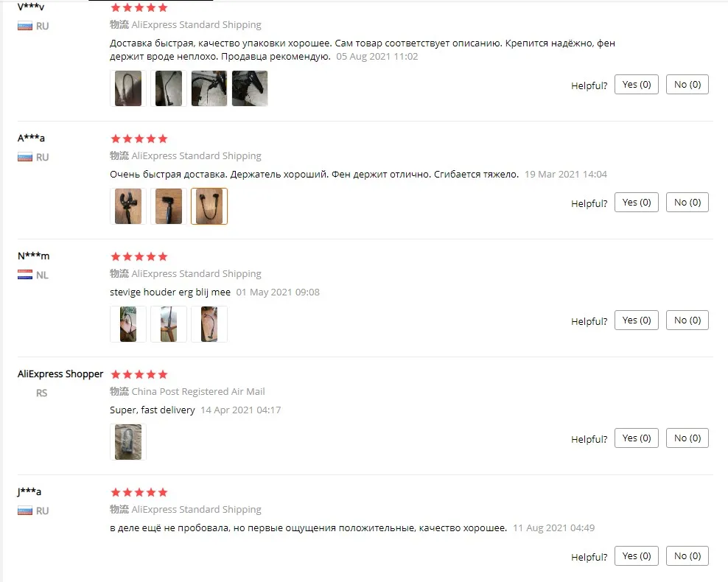Vote Yes on N***m's Dutch review
Image resolution: width=728 pixels, height=582 pixels.
point(636,320)
